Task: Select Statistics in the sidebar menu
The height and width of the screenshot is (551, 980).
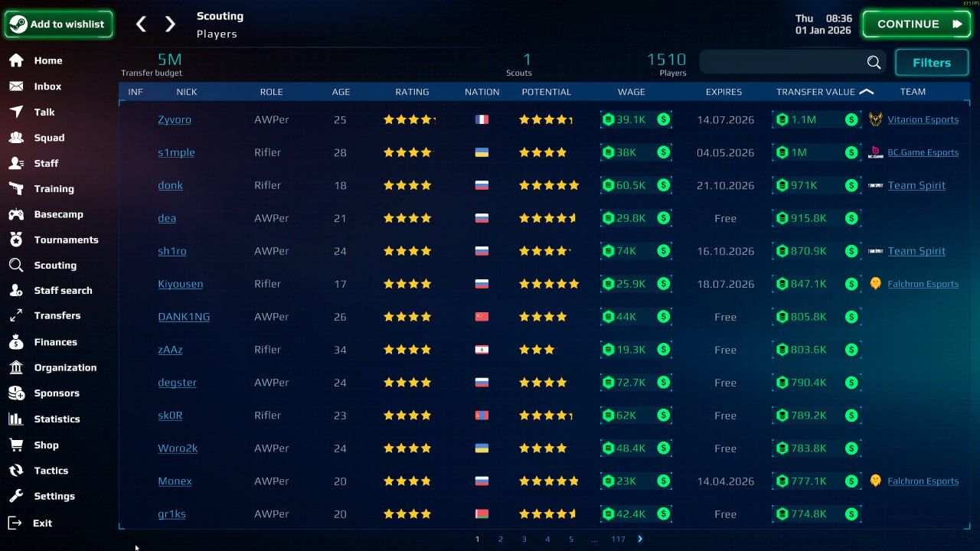Action: click(17, 419)
